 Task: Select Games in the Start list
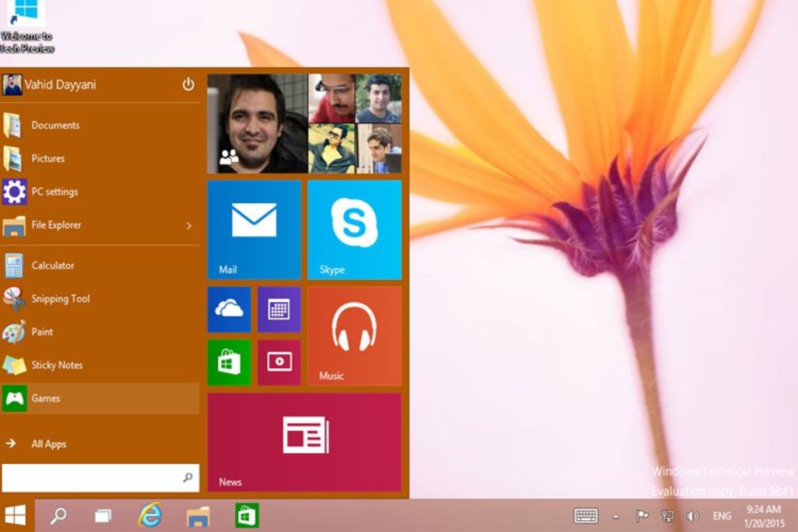(100, 398)
